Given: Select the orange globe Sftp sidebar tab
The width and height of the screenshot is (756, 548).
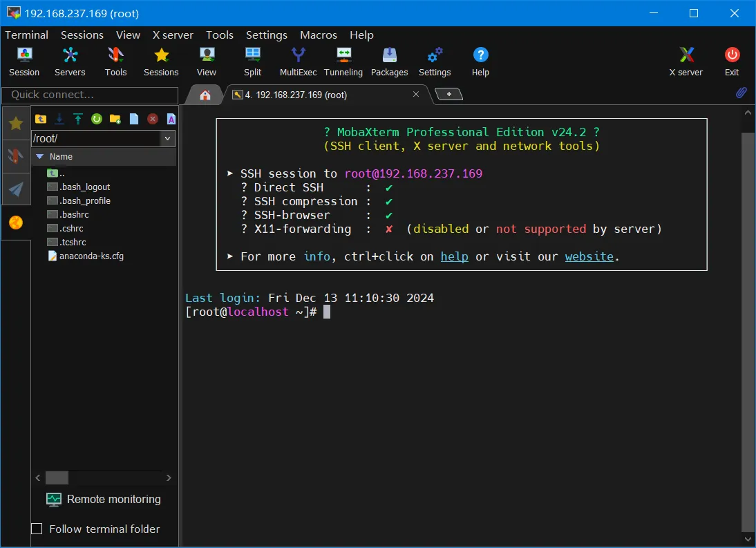Looking at the screenshot, I should (x=16, y=223).
